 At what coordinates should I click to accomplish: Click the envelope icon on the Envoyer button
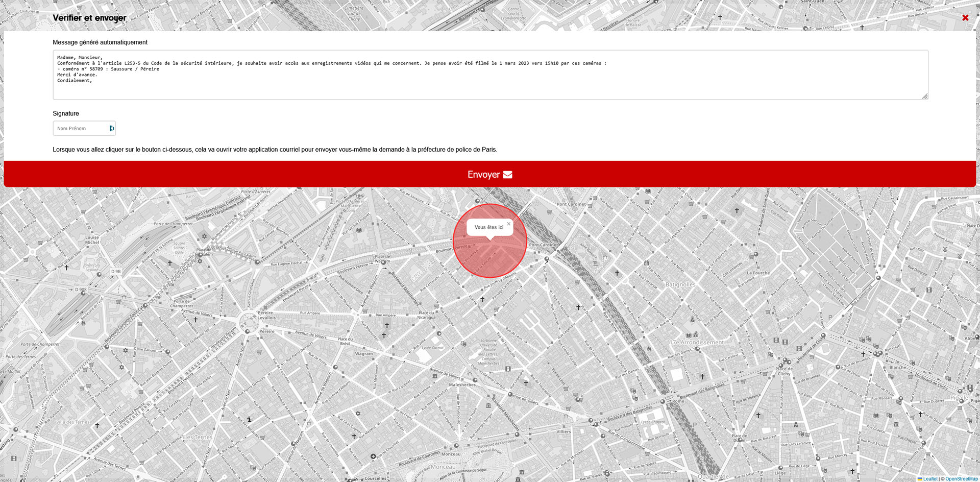point(507,175)
